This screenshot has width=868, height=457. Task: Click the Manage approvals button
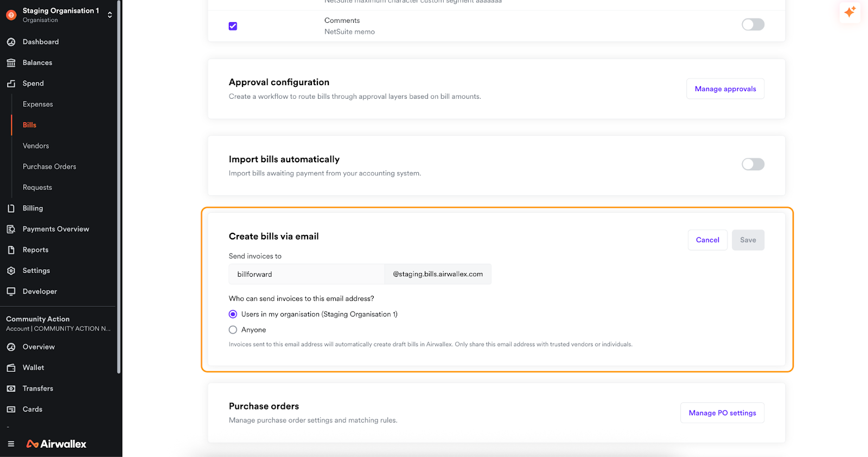(x=725, y=89)
